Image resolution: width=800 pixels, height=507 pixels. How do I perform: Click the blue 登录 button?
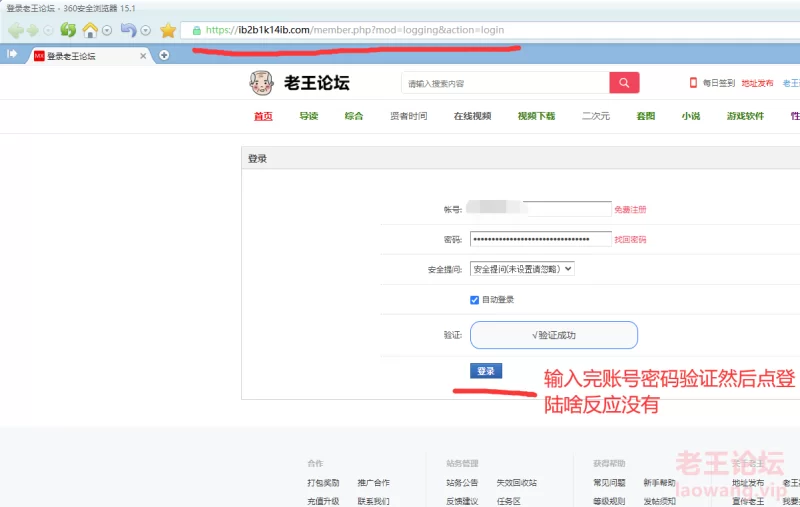click(x=486, y=371)
